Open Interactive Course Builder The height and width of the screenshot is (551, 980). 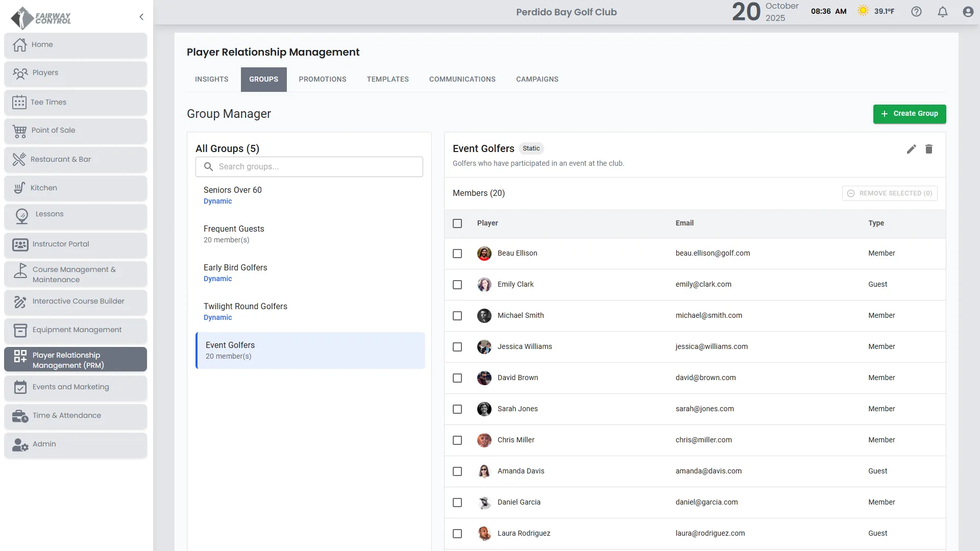tap(76, 302)
